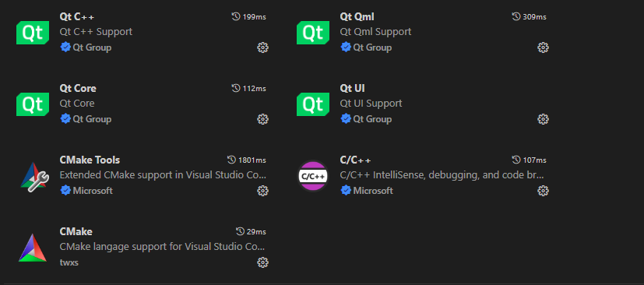Open manage gear for Qt Core extension
Viewport: 644px width, 285px height.
(x=262, y=119)
